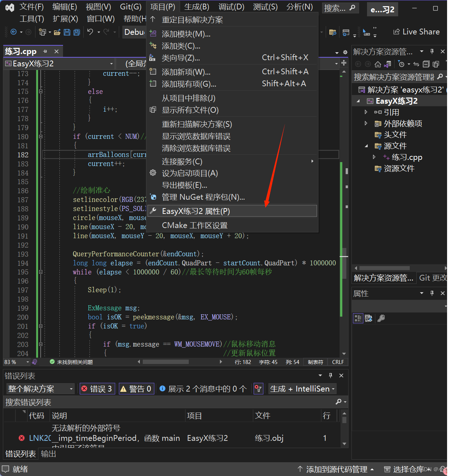Click the 搜索解决方案资源管理器 search box
This screenshot has width=467, height=476.
[394, 77]
